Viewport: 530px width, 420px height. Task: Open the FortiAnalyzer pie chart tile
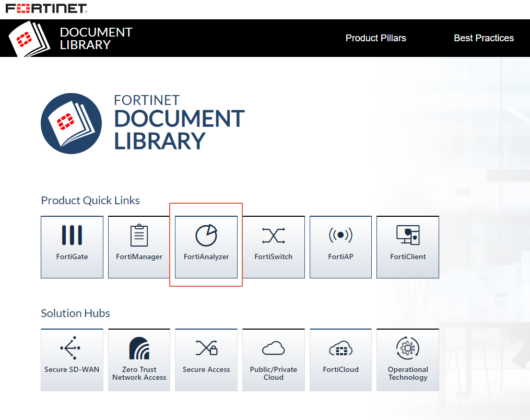[x=206, y=247]
